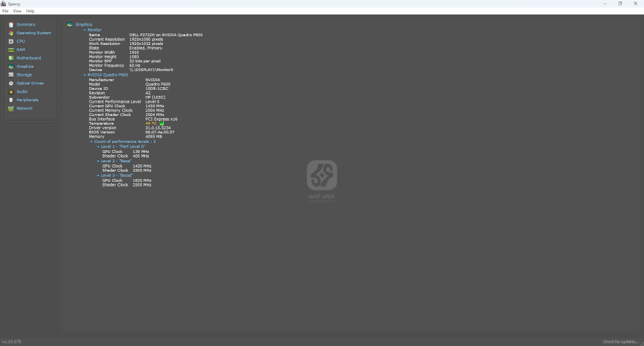Click the Operating System Windows-flag icon
This screenshot has width=644, height=346.
(x=11, y=33)
